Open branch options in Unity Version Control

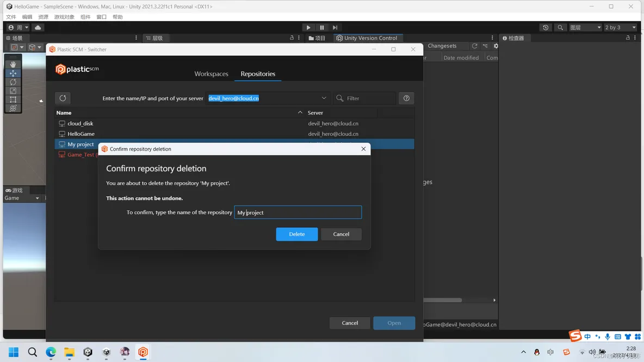click(x=485, y=46)
